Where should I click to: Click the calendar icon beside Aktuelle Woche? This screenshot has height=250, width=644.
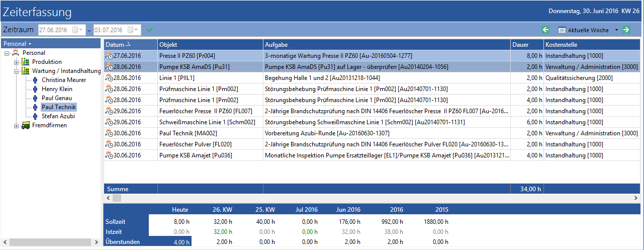[x=562, y=30]
